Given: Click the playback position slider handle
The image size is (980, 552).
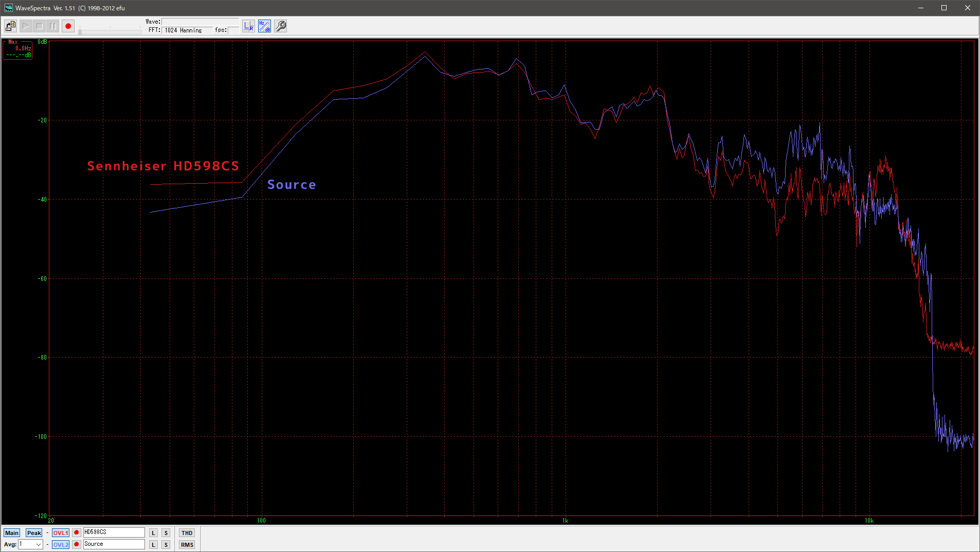Looking at the screenshot, I should pyautogui.click(x=80, y=32).
